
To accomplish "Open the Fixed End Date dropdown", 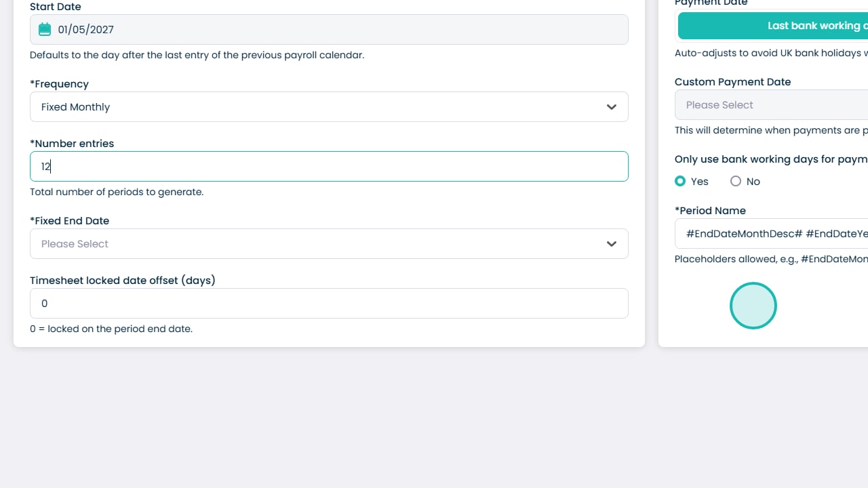I will pos(329,244).
